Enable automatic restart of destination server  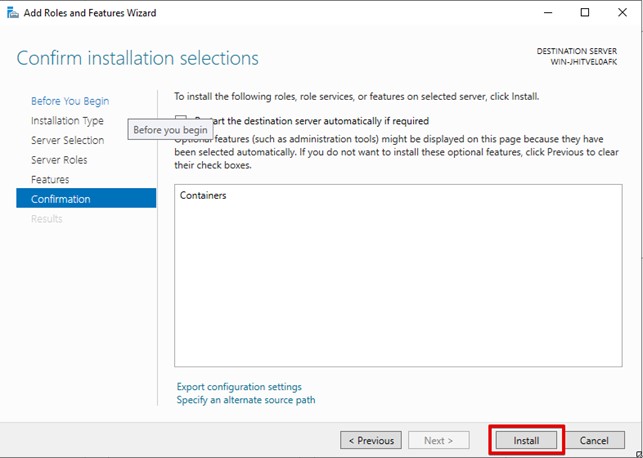[x=181, y=121]
